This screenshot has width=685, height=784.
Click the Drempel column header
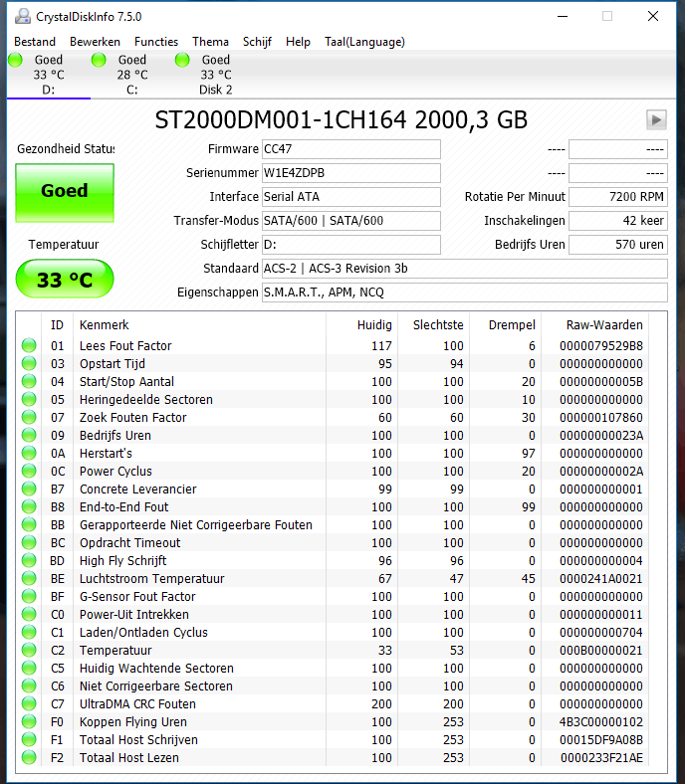pos(506,325)
